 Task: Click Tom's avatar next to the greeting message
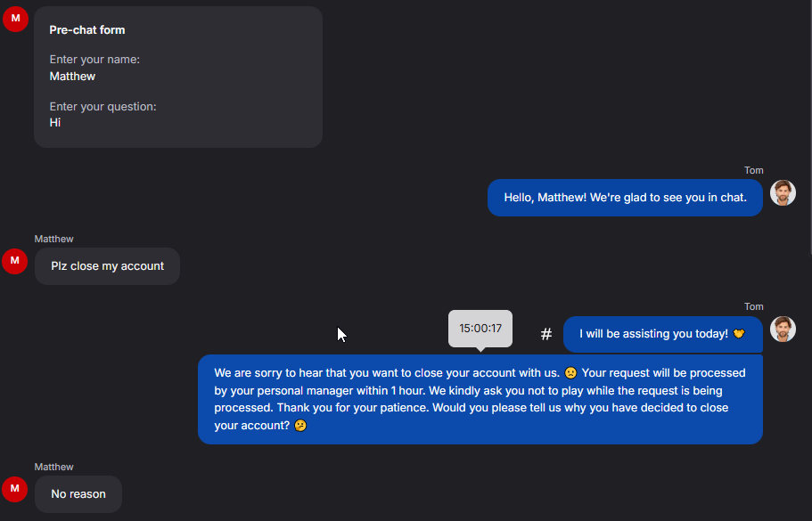[783, 193]
